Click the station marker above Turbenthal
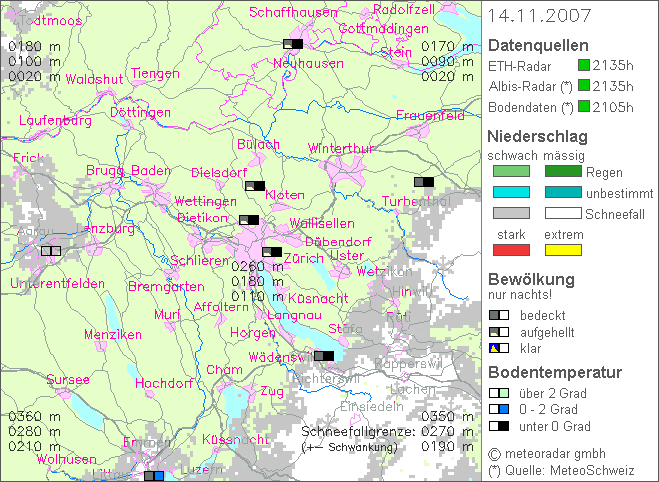 [x=424, y=182]
